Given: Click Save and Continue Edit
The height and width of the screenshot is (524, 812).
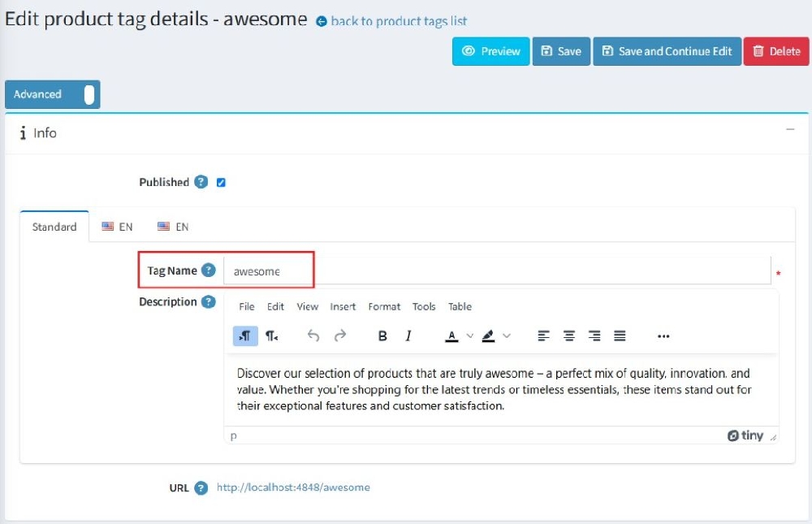Looking at the screenshot, I should (x=667, y=51).
